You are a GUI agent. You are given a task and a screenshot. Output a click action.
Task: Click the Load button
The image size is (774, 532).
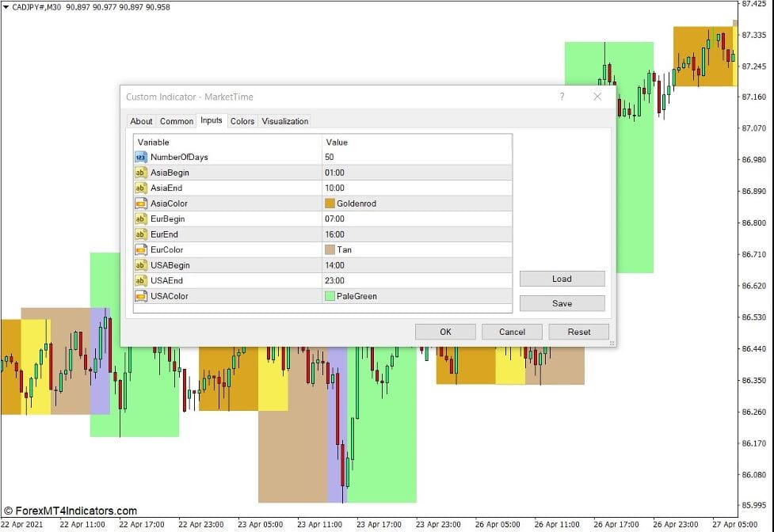[x=562, y=279]
